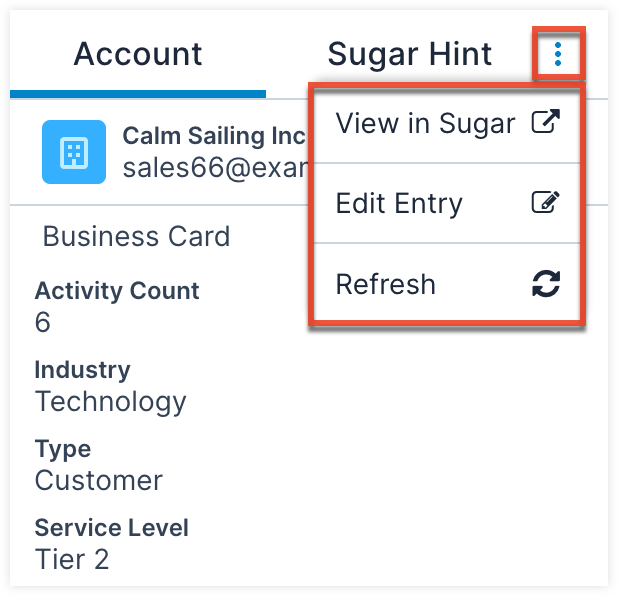
Task: Choose the View in Sugar text
Action: (425, 124)
